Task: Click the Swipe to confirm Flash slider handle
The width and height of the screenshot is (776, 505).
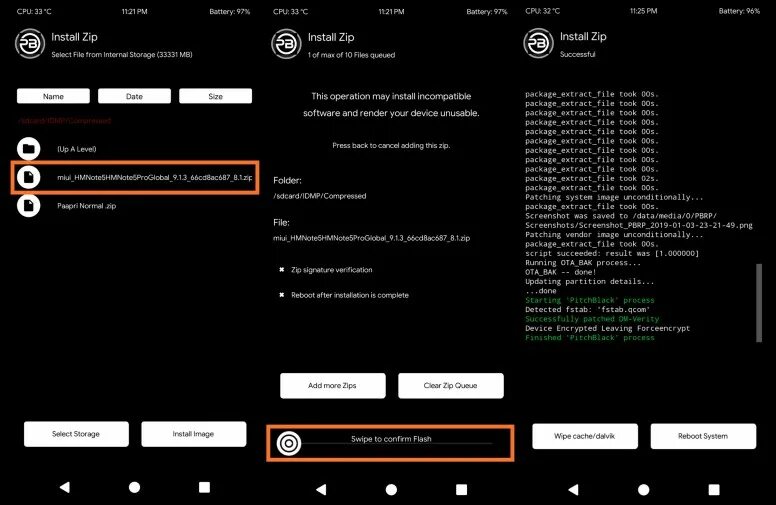Action: point(289,443)
